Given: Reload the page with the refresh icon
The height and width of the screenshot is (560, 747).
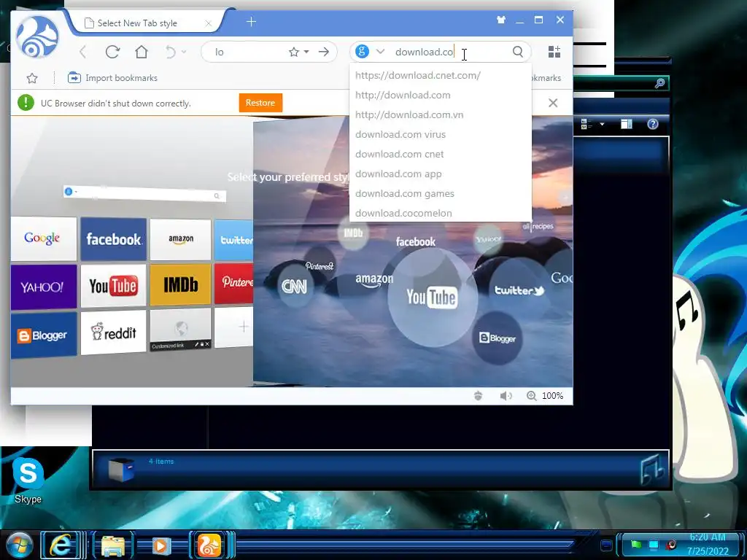Looking at the screenshot, I should (x=112, y=52).
